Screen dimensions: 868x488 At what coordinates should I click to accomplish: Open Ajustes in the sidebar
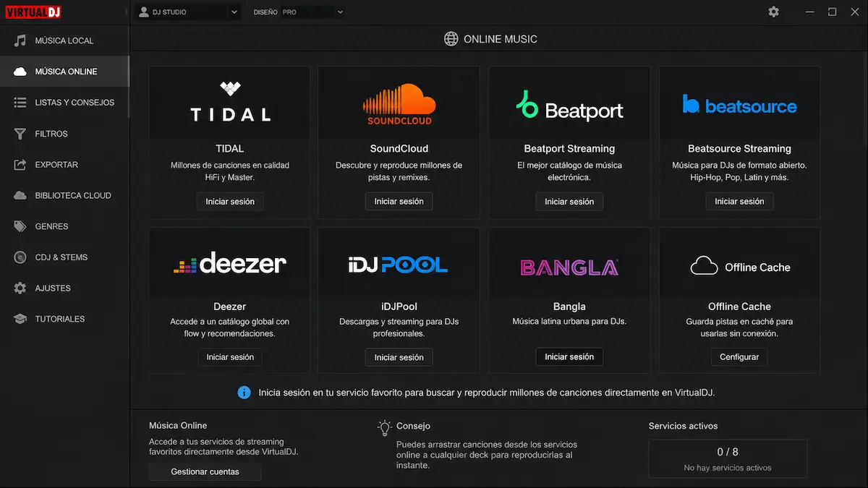pos(65,288)
